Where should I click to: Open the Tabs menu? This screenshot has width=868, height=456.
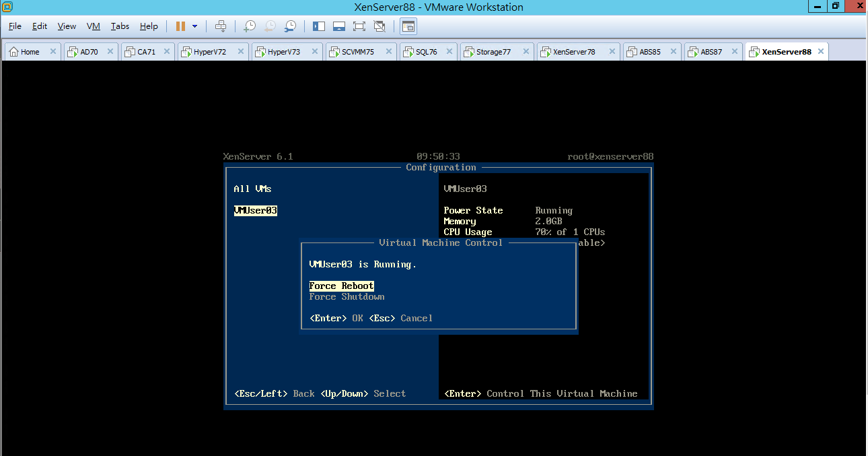(120, 26)
